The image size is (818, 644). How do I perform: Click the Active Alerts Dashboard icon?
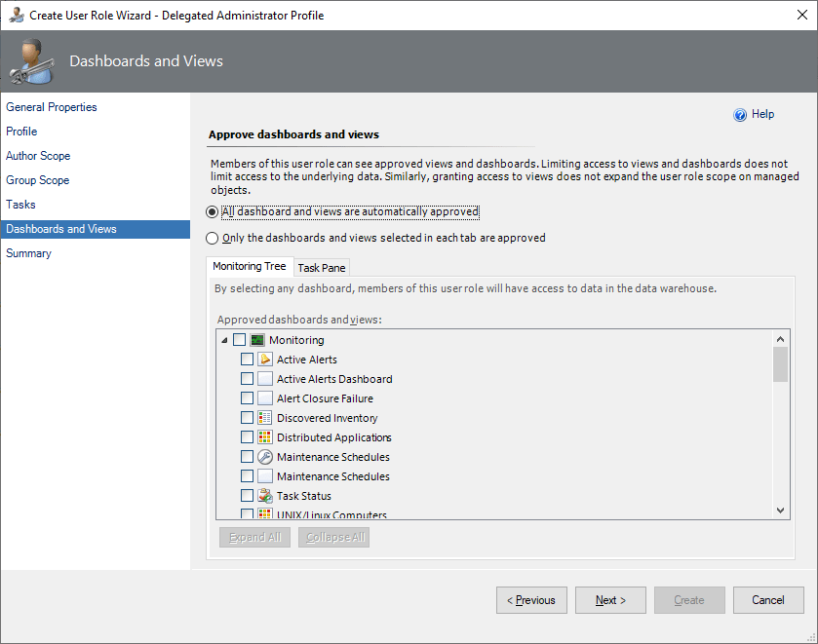tap(264, 379)
